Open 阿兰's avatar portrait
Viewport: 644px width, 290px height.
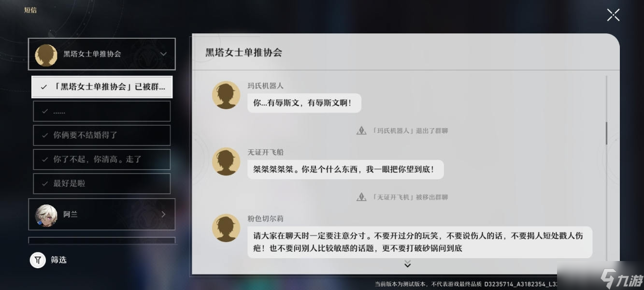46,214
